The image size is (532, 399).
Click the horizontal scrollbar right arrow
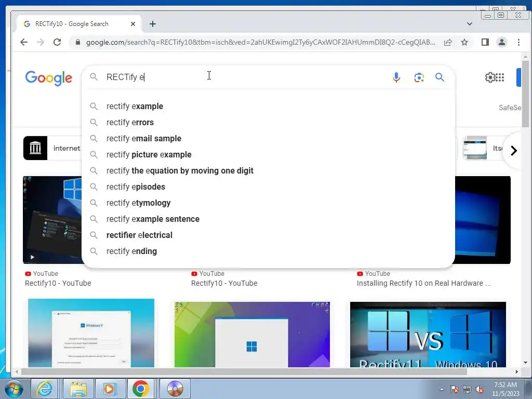pos(517,372)
